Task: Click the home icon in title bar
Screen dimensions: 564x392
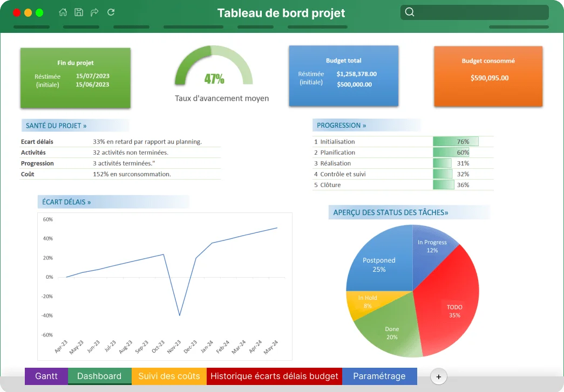Action: pos(63,12)
